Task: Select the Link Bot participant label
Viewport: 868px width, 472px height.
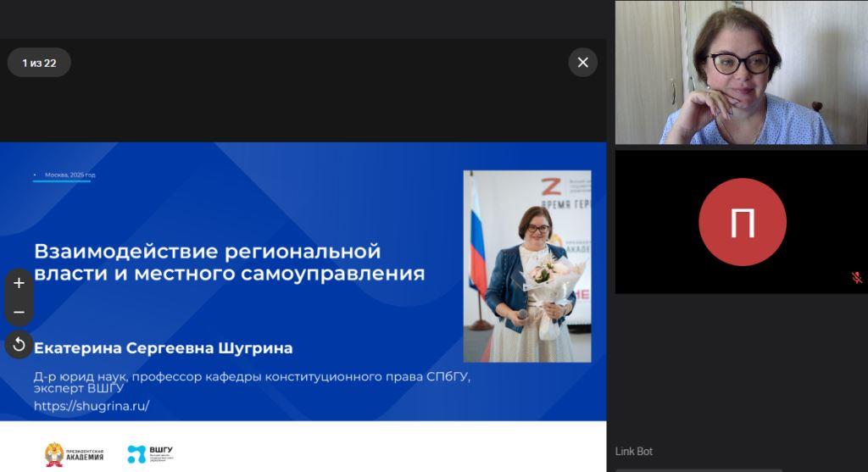Action: [x=633, y=452]
